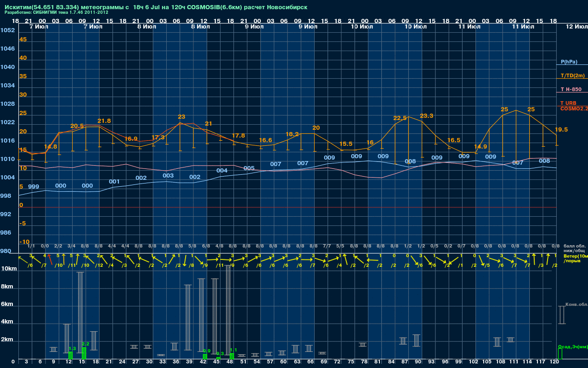The height and width of the screenshot is (368, 588).
Task: Select the T URB legend label
Action: click(568, 103)
